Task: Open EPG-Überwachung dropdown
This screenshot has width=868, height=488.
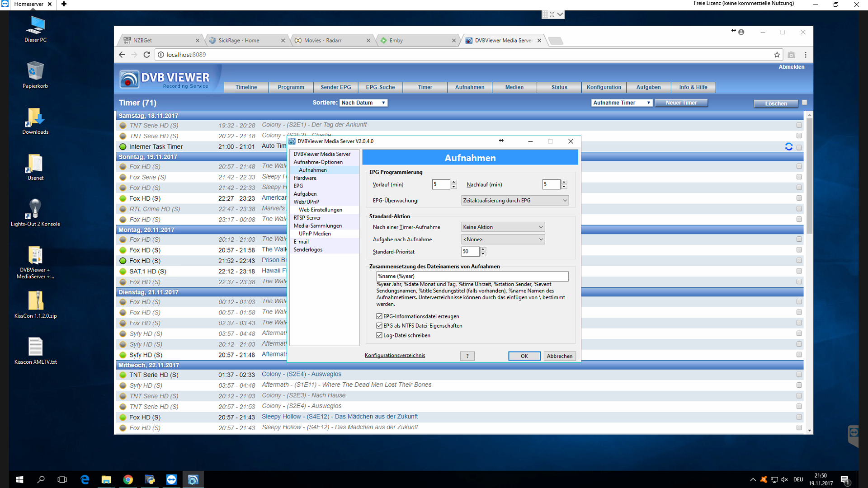Action: point(515,201)
